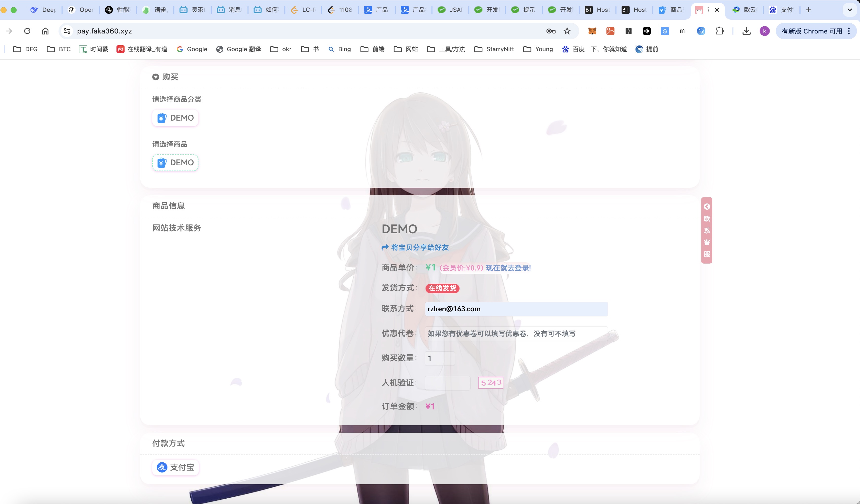Click the email contact input field
This screenshot has height=504, width=860.
point(516,309)
